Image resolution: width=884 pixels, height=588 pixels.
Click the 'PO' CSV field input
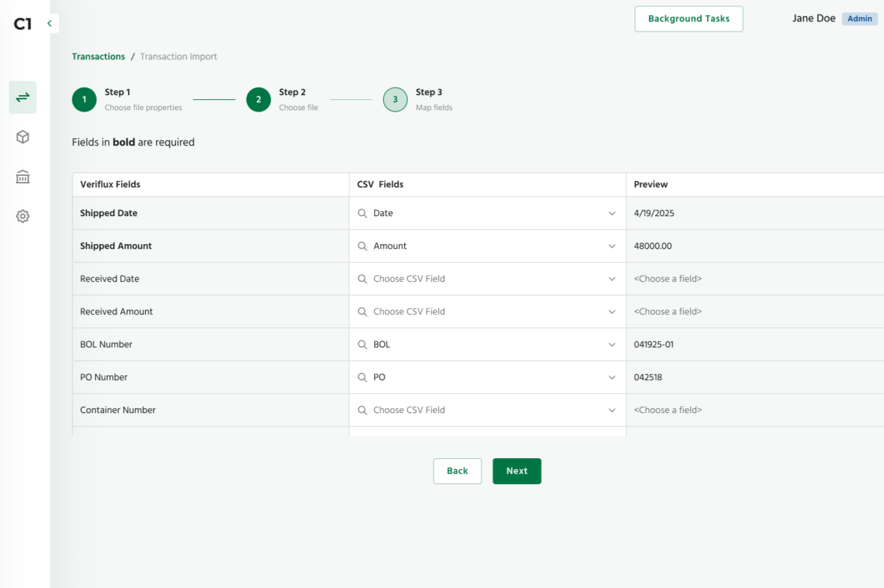(487, 377)
